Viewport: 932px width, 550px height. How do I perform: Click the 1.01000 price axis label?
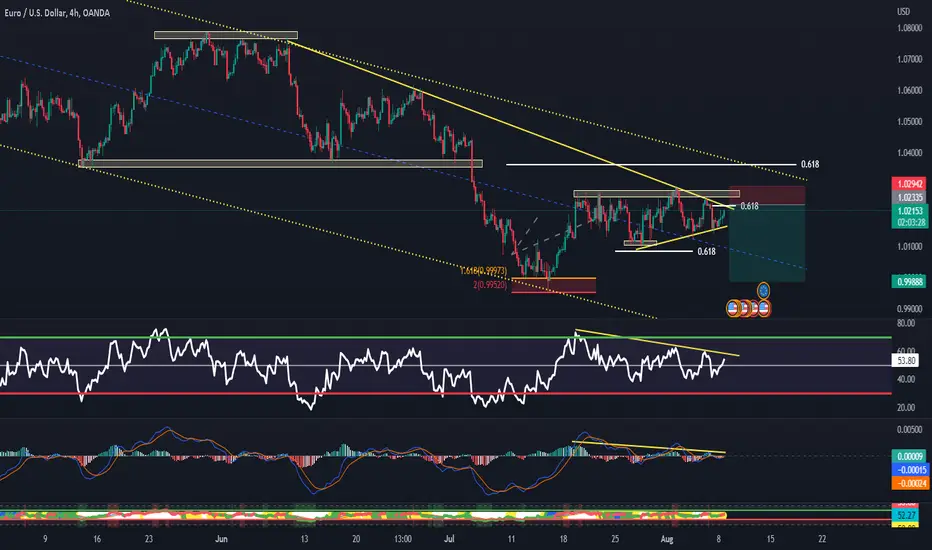(909, 246)
